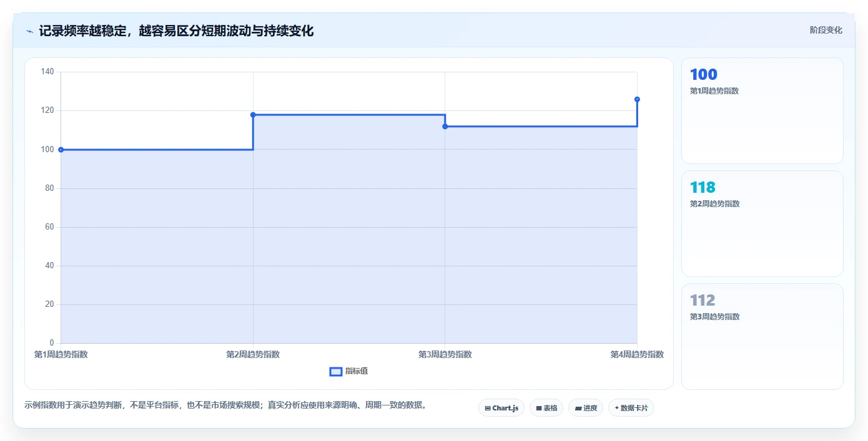Image resolution: width=868 pixels, height=441 pixels.
Task: Open the card showing 112
Action: coord(762,337)
